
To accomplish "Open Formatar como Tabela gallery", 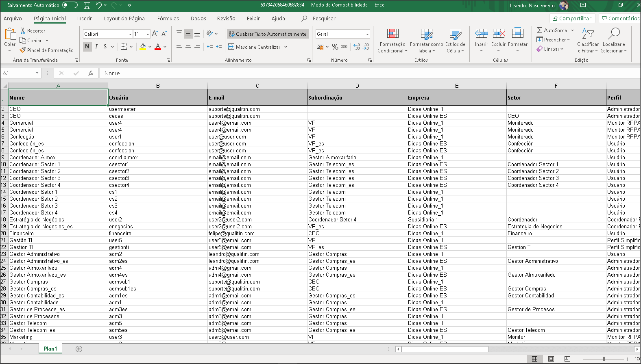I will [426, 40].
